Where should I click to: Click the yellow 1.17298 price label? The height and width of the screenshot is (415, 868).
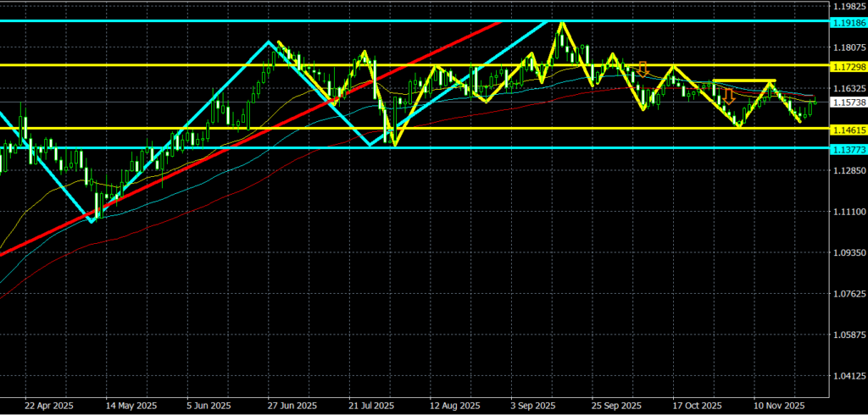pyautogui.click(x=846, y=65)
